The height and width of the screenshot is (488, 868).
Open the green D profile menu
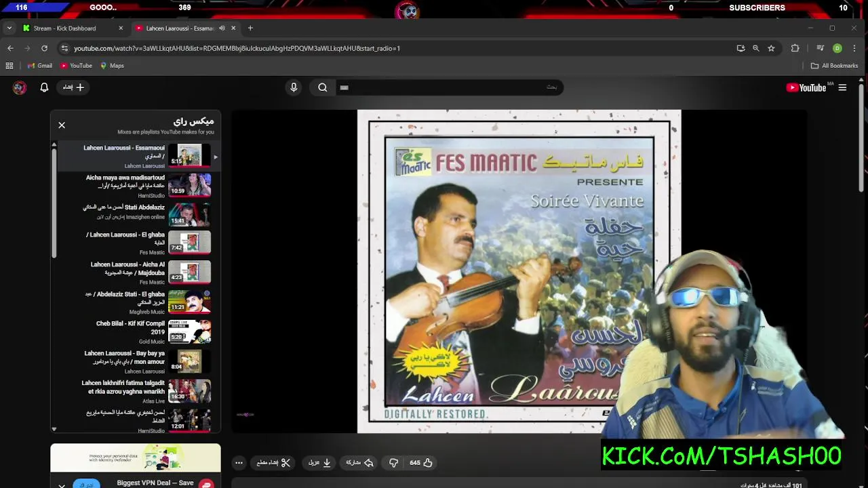837,48
